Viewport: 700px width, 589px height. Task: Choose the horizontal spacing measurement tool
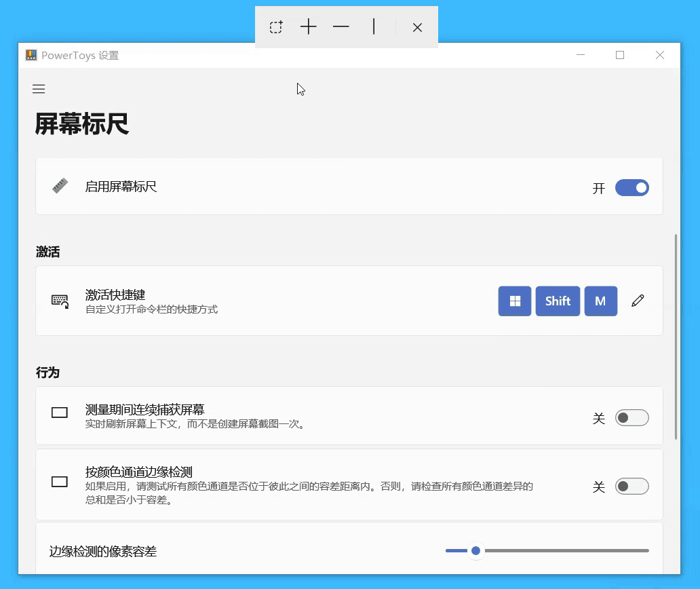[341, 26]
